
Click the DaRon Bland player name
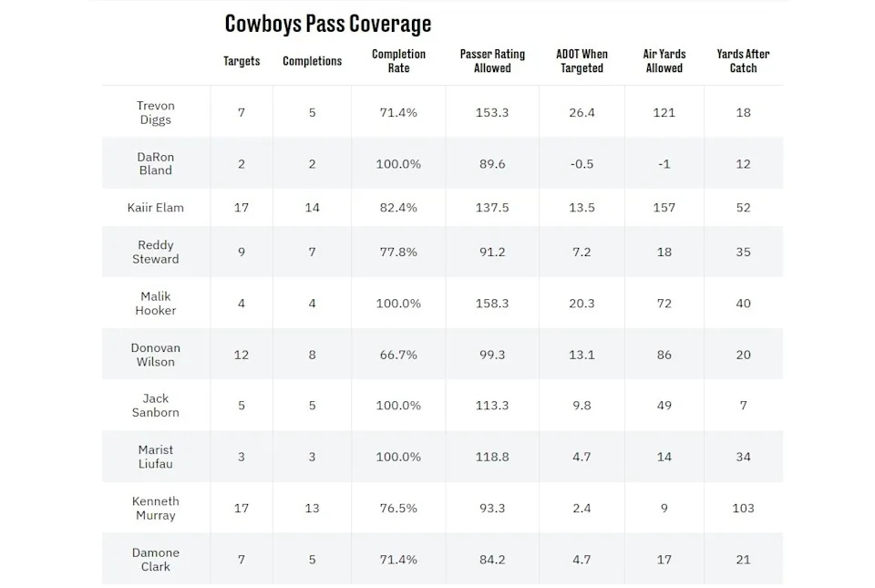pos(156,163)
